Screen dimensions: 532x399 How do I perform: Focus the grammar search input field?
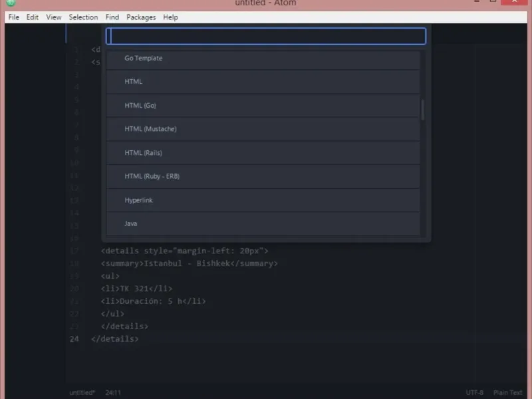266,37
